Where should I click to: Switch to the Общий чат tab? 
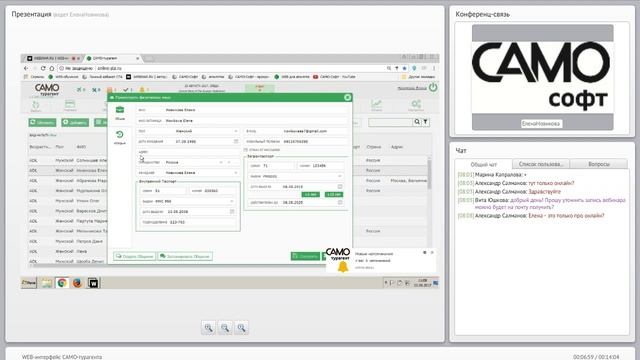(484, 164)
